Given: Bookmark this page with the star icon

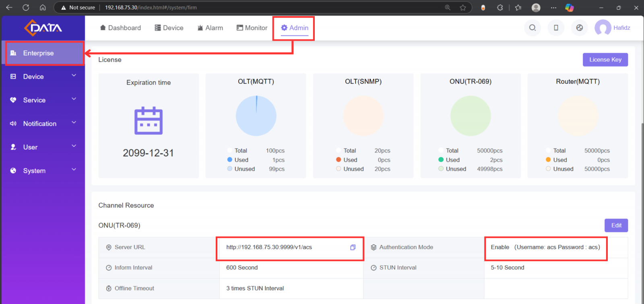Looking at the screenshot, I should [x=463, y=7].
